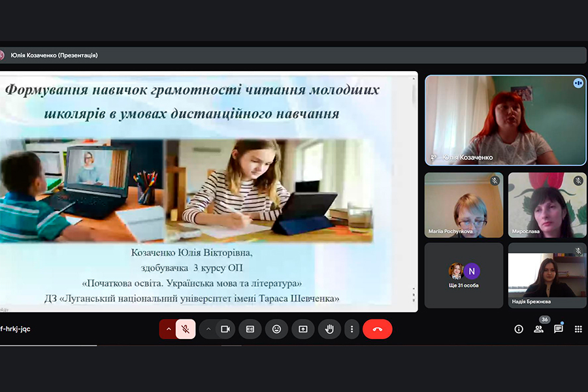Select Надія Брежнєва video tile
The width and height of the screenshot is (588, 392).
pos(547,275)
